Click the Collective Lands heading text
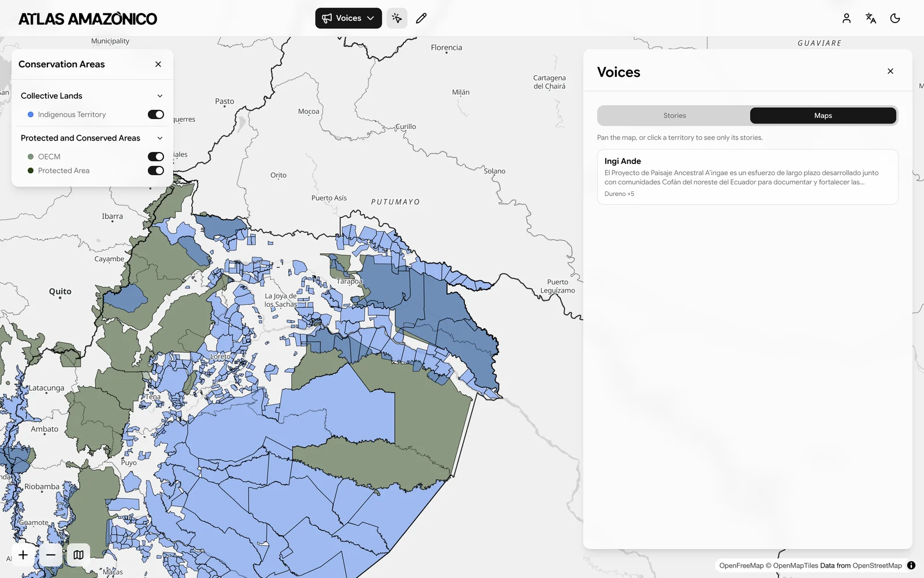This screenshot has height=578, width=924. 51,96
